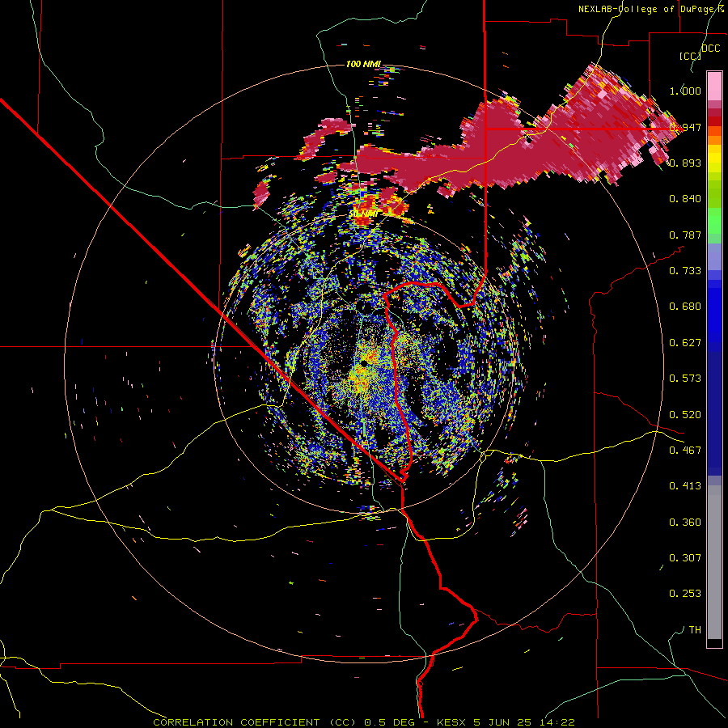Click the light pink color bar band near 1.000

(714, 86)
